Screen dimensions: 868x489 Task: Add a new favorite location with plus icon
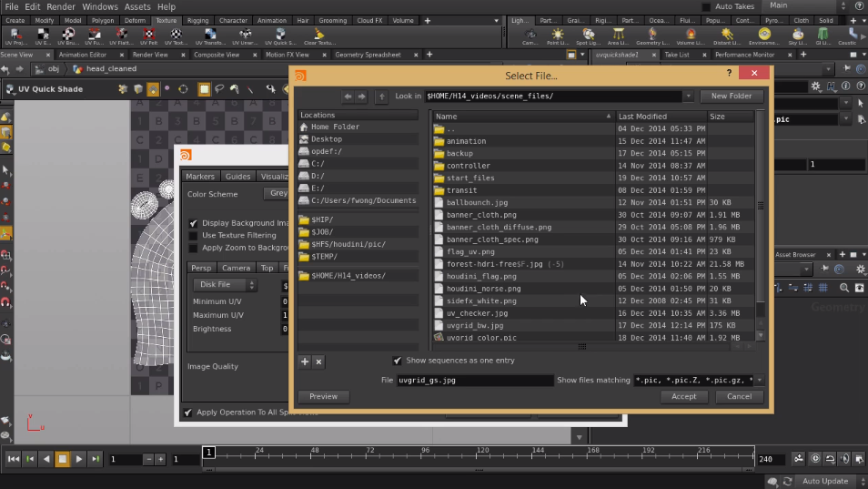305,362
